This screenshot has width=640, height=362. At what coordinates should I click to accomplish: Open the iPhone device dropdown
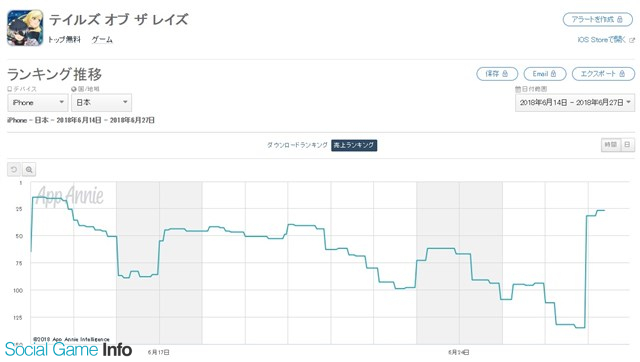(x=38, y=102)
